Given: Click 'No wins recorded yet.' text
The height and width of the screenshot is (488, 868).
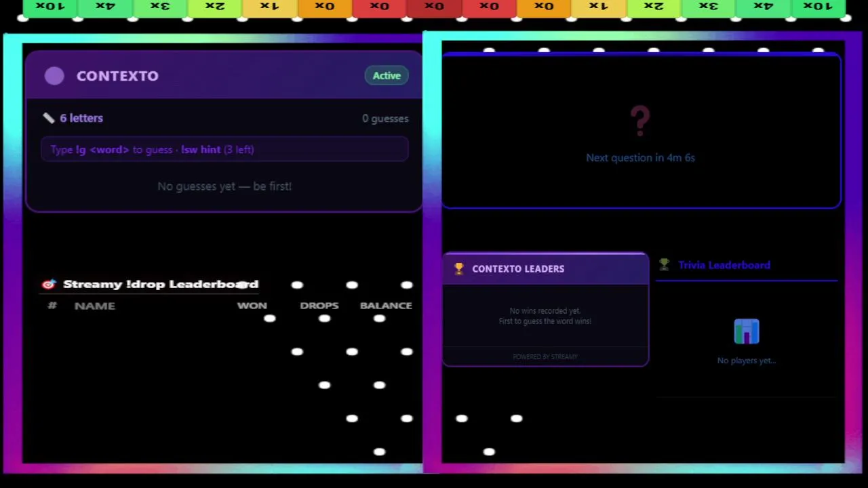Looking at the screenshot, I should (x=545, y=311).
